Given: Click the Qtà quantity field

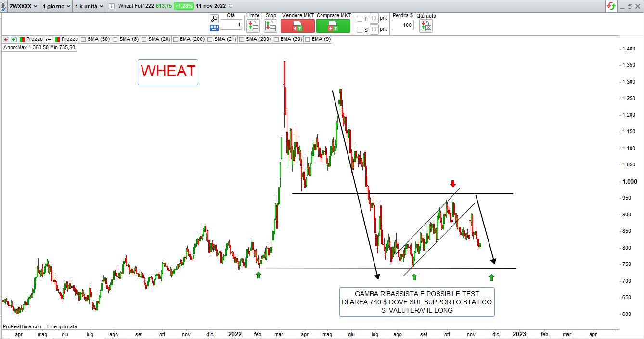Looking at the screenshot, I should click(231, 25).
